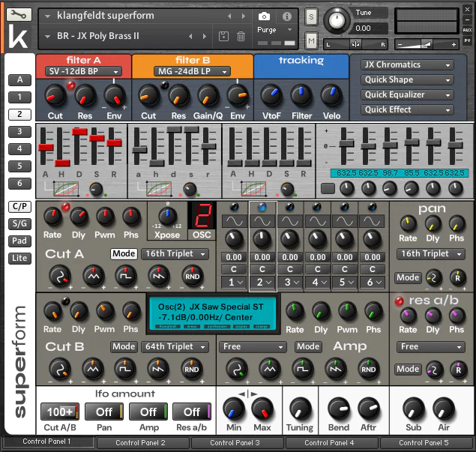Click the Amp Mode button

tap(308, 346)
